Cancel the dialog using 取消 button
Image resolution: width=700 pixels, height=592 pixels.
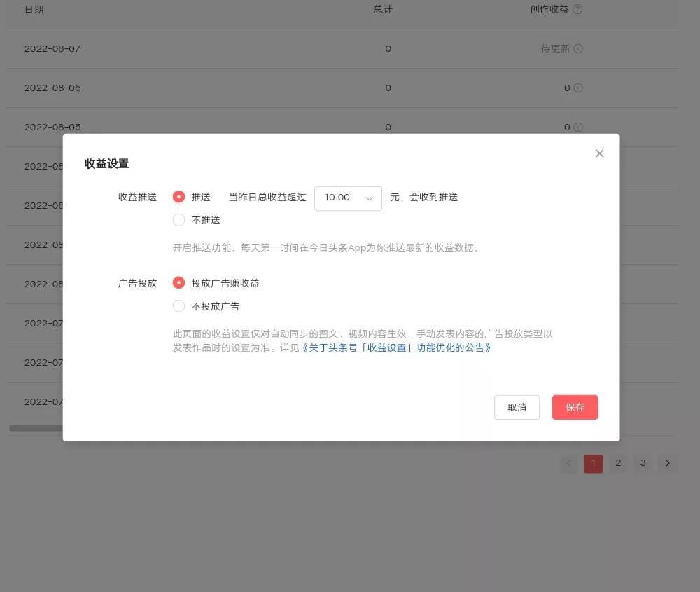(x=517, y=407)
